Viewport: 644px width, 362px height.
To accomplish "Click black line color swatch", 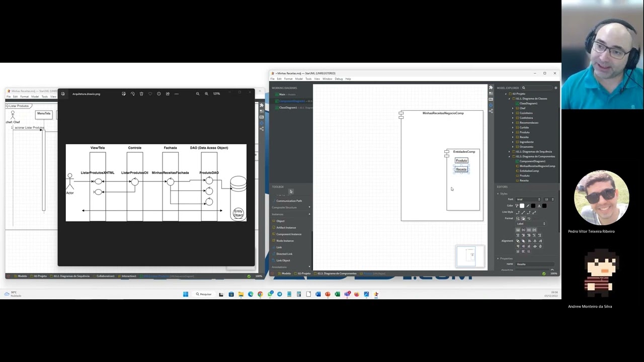I will (533, 206).
